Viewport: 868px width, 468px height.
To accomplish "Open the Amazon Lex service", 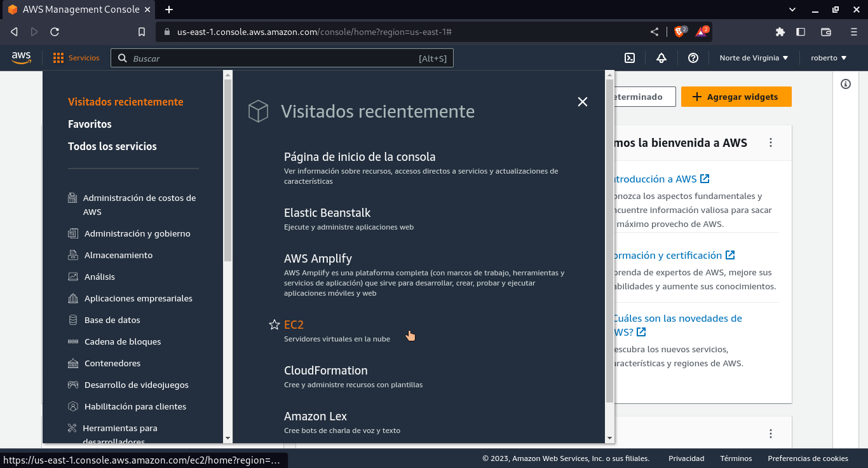I will click(x=315, y=416).
